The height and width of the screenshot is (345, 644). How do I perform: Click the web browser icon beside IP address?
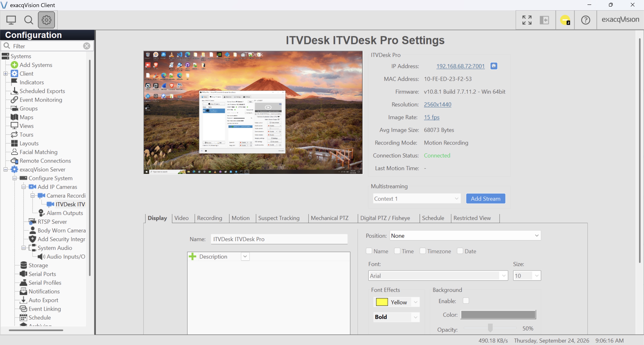tap(494, 66)
